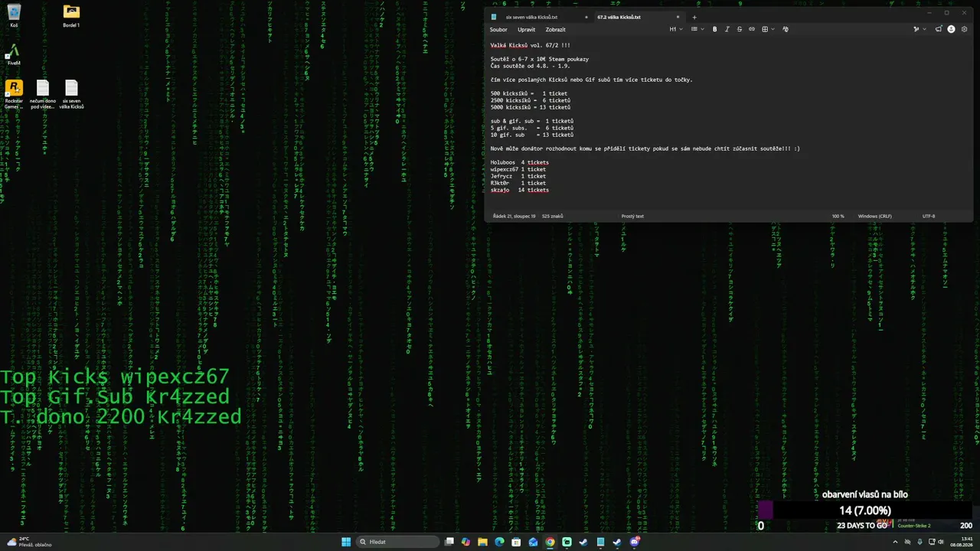Toggle bold formatting in Notepad
The image size is (980, 551).
[714, 29]
